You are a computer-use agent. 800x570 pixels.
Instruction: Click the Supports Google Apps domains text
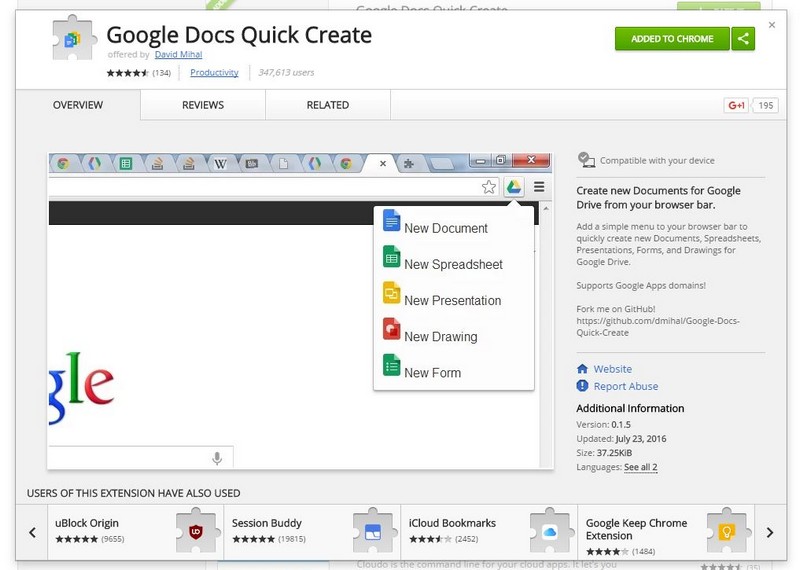641,286
